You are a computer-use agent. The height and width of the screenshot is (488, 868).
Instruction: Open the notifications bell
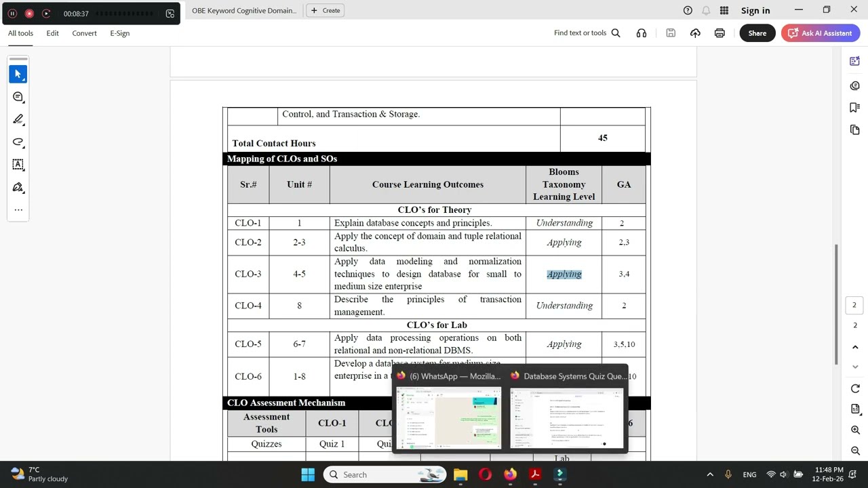[x=706, y=10]
